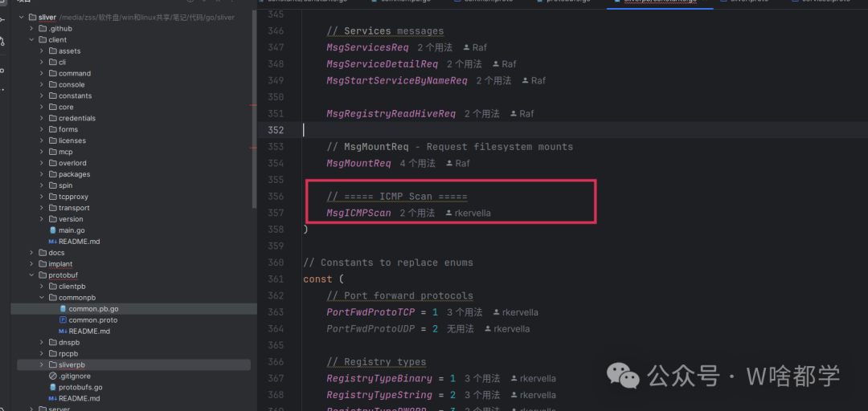
Task: Click the rpcpb folder icon
Action: [52, 353]
